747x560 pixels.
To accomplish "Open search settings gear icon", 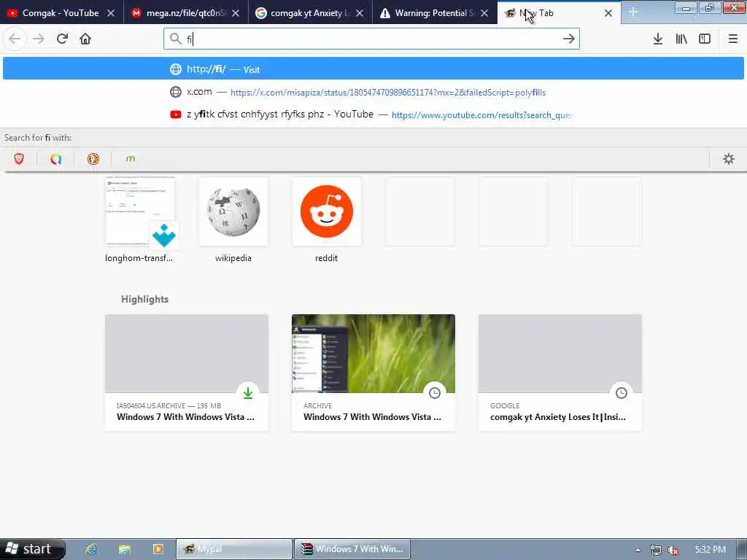I will pyautogui.click(x=729, y=158).
